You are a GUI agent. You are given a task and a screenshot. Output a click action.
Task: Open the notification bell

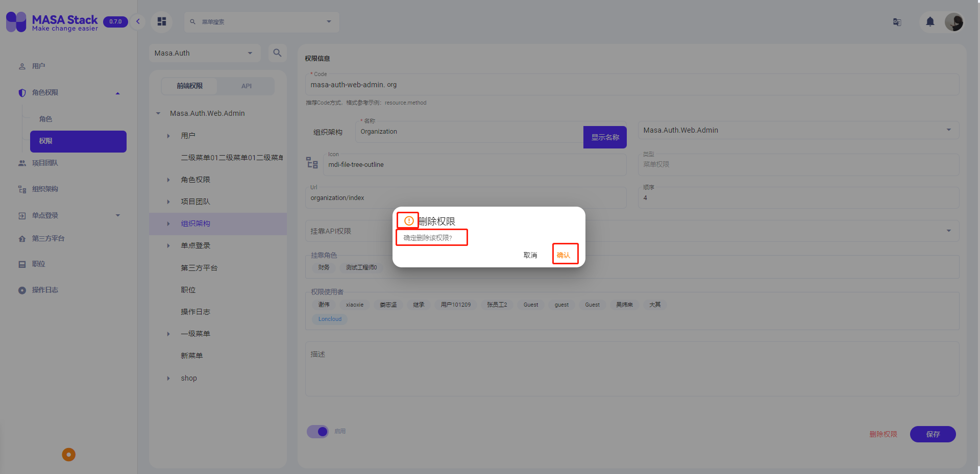point(929,22)
